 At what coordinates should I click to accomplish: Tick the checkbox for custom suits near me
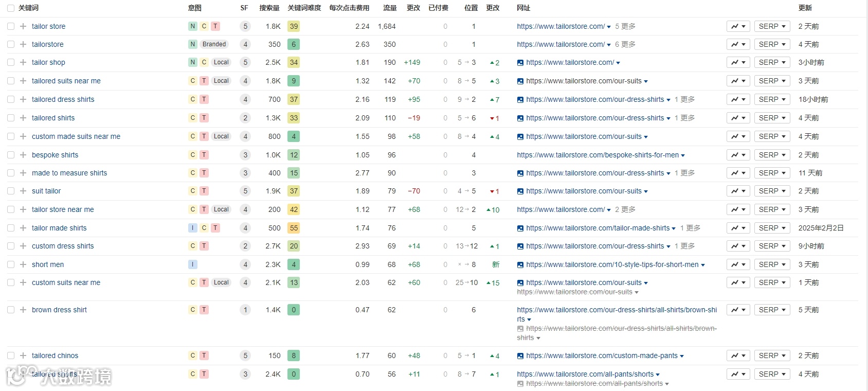[x=11, y=282]
